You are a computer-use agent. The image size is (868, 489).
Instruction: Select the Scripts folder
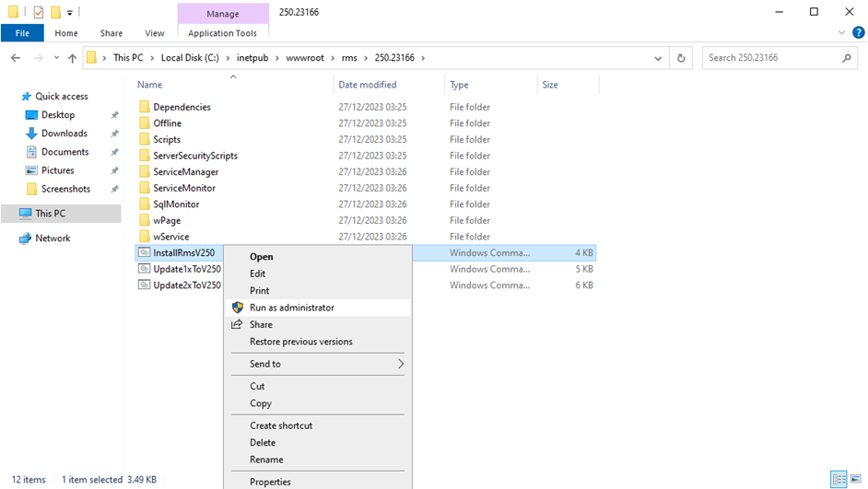pyautogui.click(x=167, y=139)
